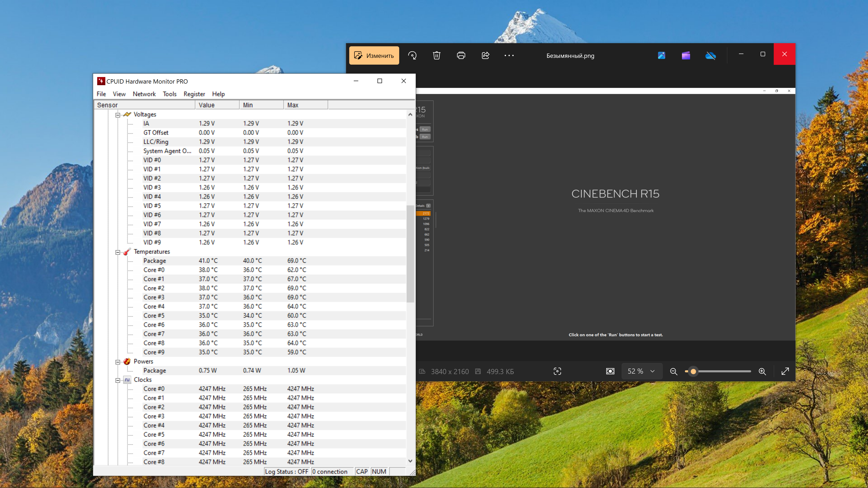Click the Photos zoom slider handle

pyautogui.click(x=693, y=371)
